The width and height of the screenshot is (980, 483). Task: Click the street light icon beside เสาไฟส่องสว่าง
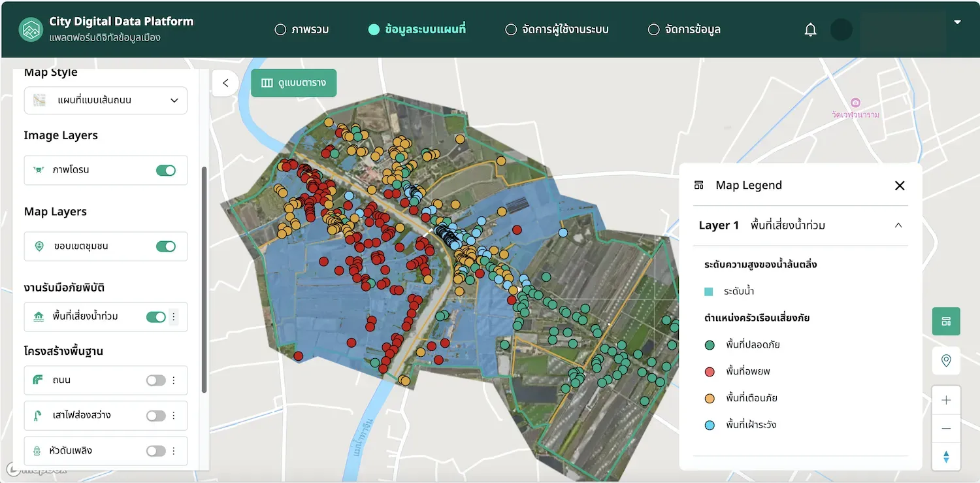coord(39,415)
